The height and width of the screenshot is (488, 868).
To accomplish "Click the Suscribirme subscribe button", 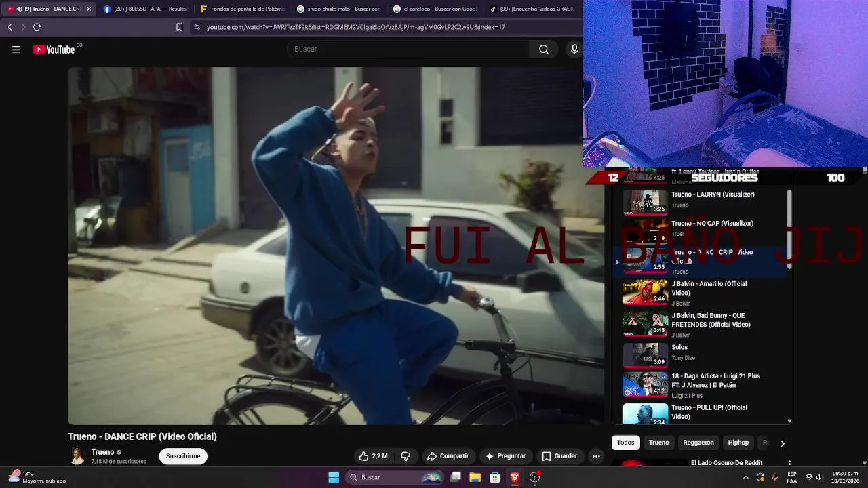I will 183,456.
